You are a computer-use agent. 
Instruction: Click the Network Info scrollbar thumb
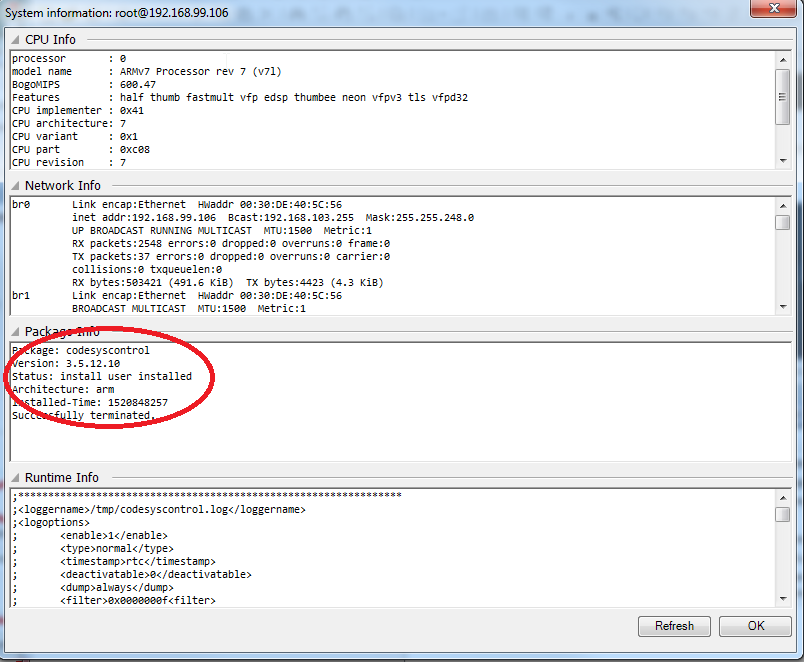pyautogui.click(x=783, y=222)
